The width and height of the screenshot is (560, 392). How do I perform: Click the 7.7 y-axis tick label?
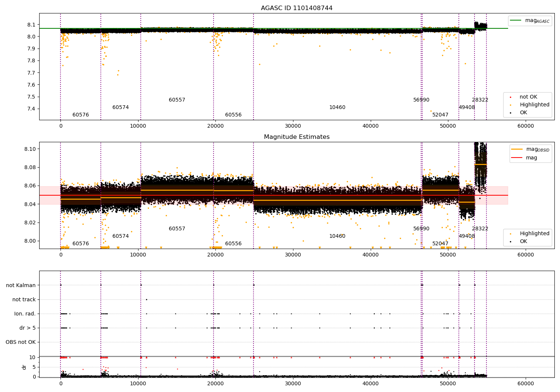[31, 73]
